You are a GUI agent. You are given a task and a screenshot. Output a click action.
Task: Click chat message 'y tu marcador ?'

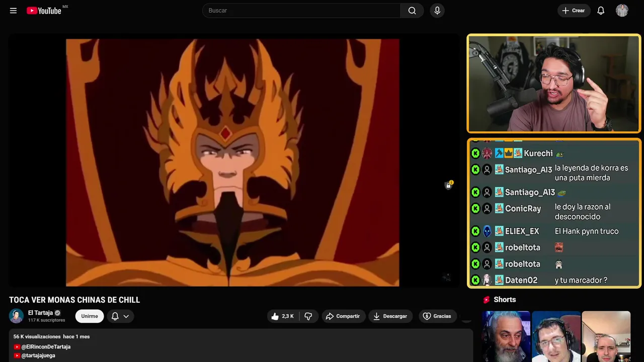coord(581,280)
